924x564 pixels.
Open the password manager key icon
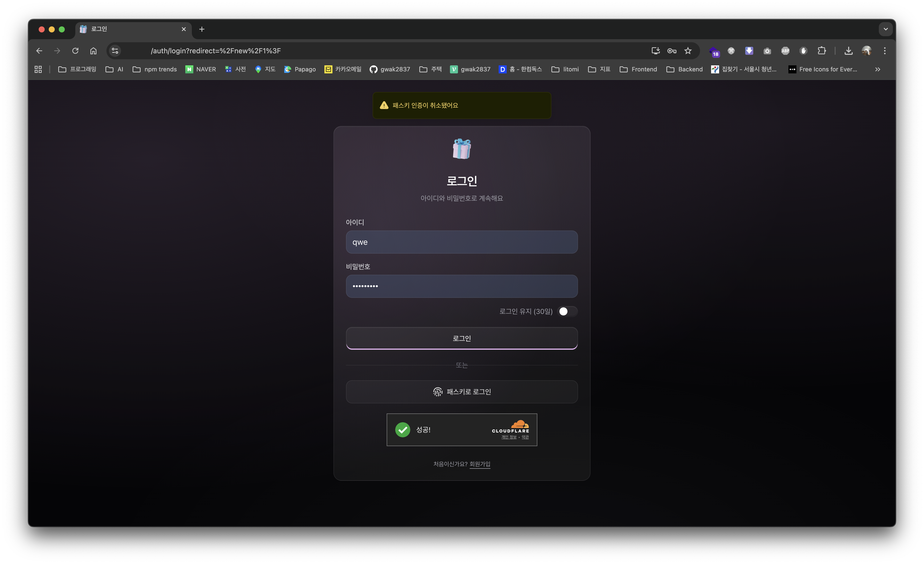672,51
